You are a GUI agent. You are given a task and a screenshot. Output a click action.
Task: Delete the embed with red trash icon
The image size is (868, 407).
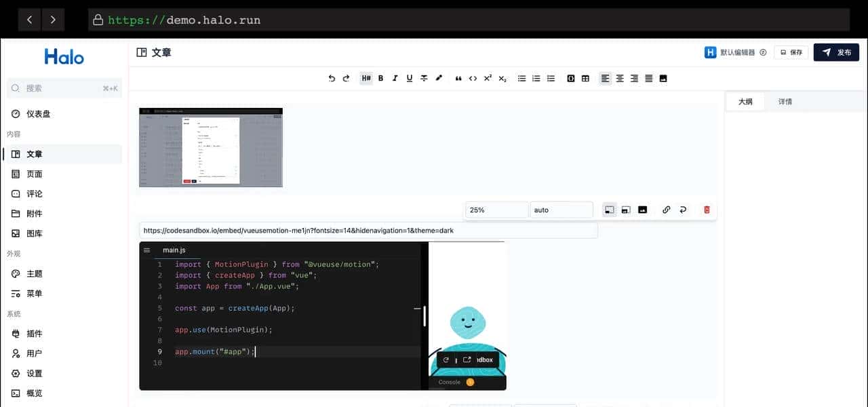pos(707,210)
